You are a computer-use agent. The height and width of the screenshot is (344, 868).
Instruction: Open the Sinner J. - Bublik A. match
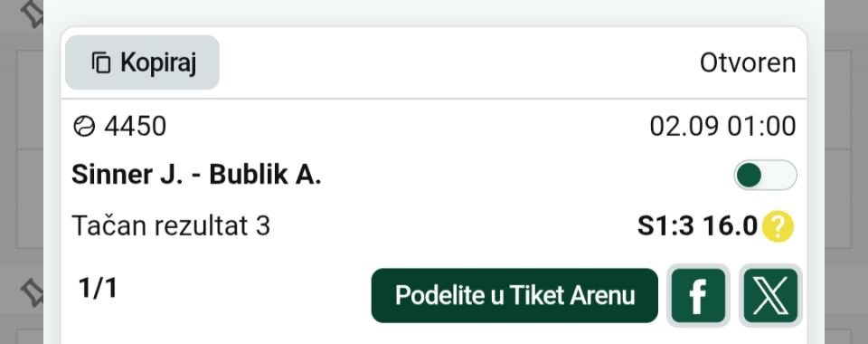pos(196,175)
